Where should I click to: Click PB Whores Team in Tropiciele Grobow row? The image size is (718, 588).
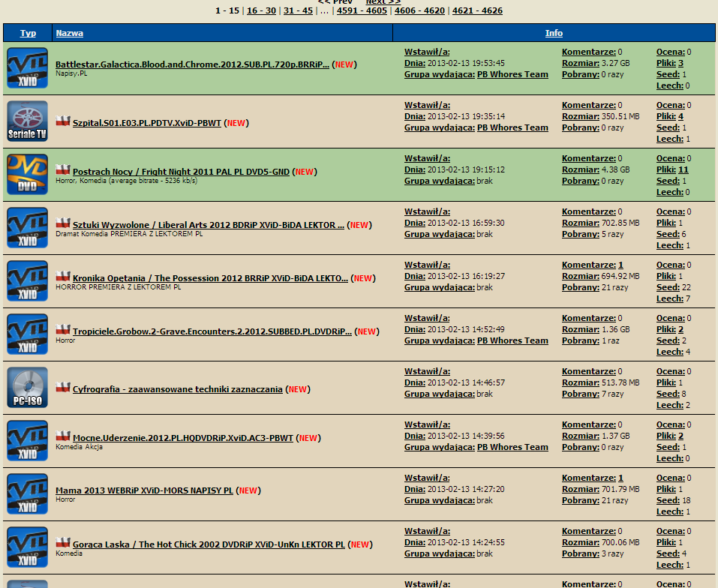click(x=512, y=340)
